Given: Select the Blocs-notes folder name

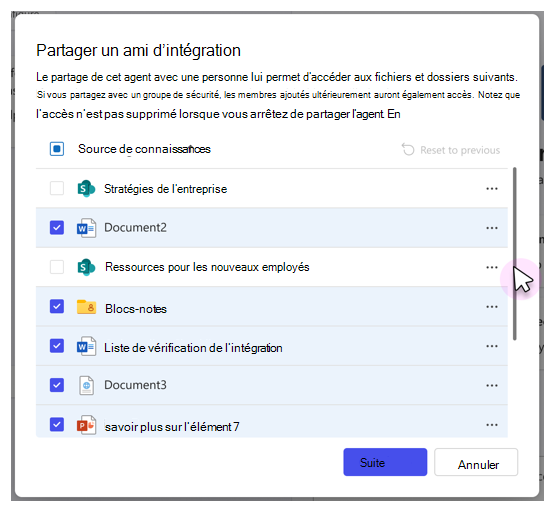Looking at the screenshot, I should tap(136, 309).
